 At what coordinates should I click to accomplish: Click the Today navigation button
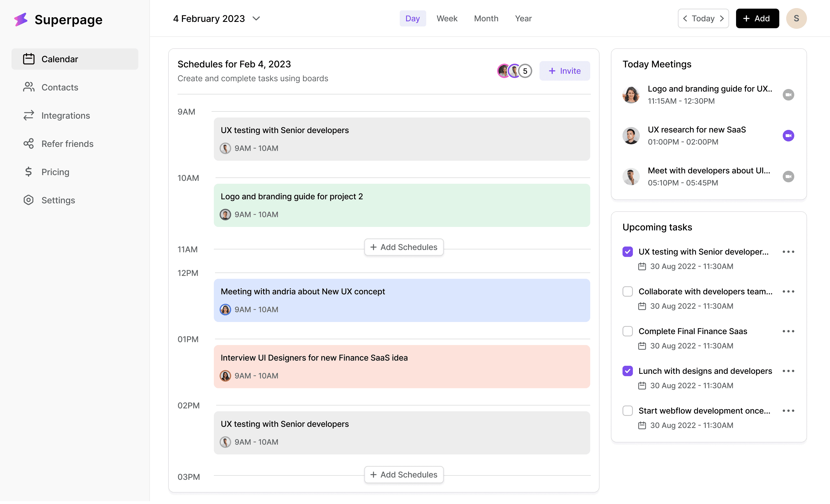tap(704, 18)
